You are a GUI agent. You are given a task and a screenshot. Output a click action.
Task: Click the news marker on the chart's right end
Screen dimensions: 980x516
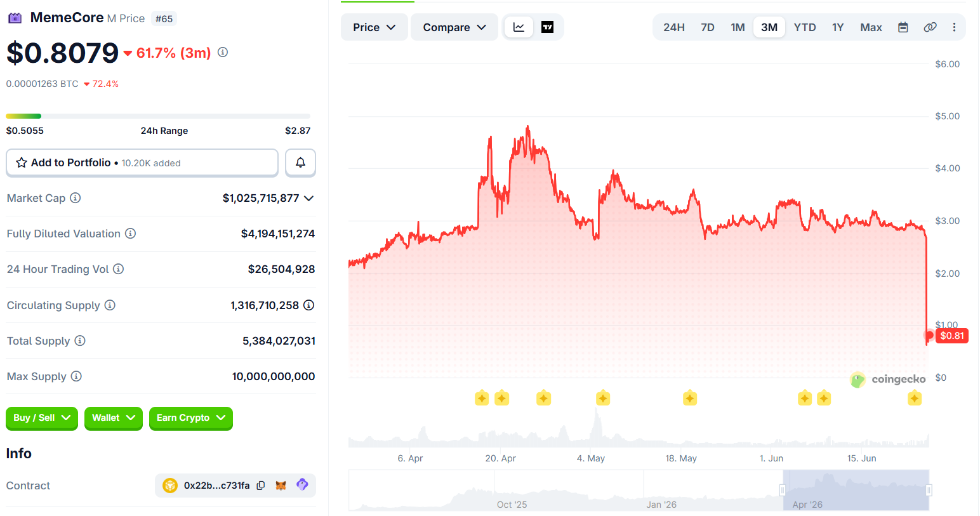[915, 398]
